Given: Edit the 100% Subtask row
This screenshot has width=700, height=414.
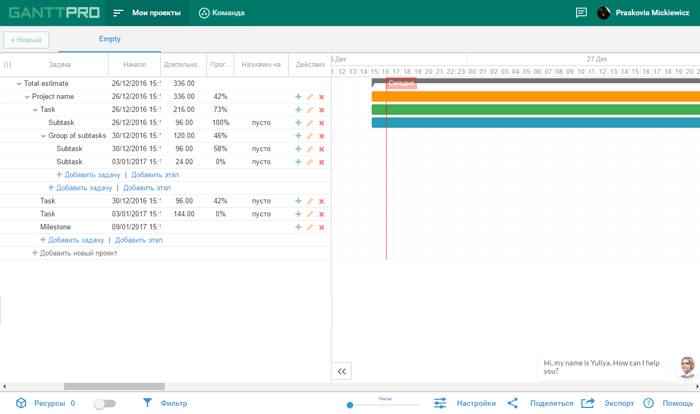Looking at the screenshot, I should tap(310, 122).
